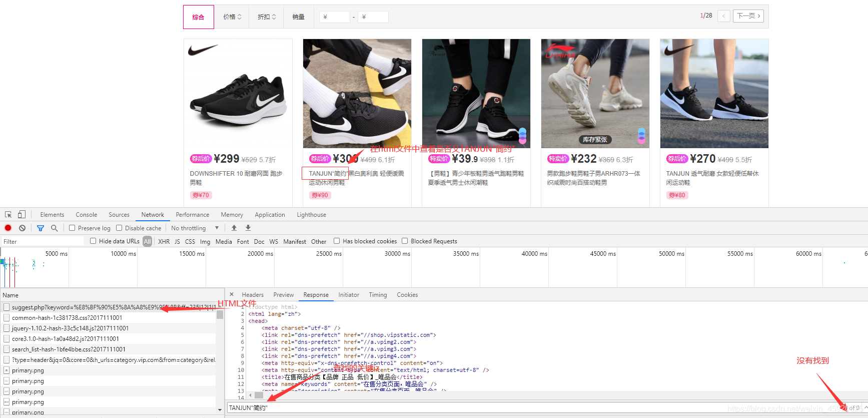Open the Application panel
This screenshot has width=868, height=418.
pyautogui.click(x=270, y=215)
